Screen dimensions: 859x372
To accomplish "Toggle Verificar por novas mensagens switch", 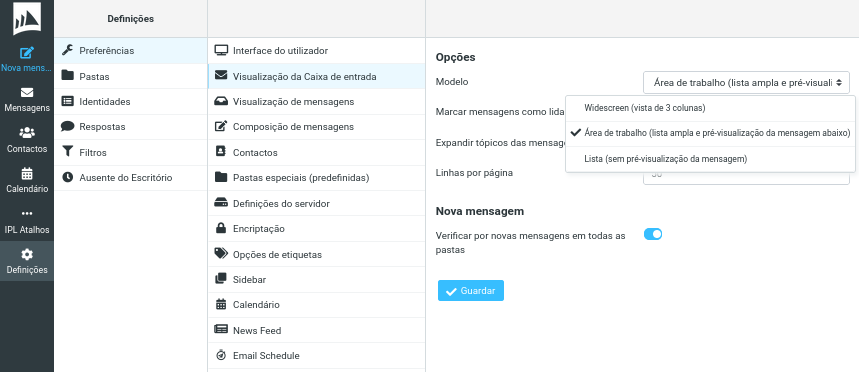I will [653, 234].
